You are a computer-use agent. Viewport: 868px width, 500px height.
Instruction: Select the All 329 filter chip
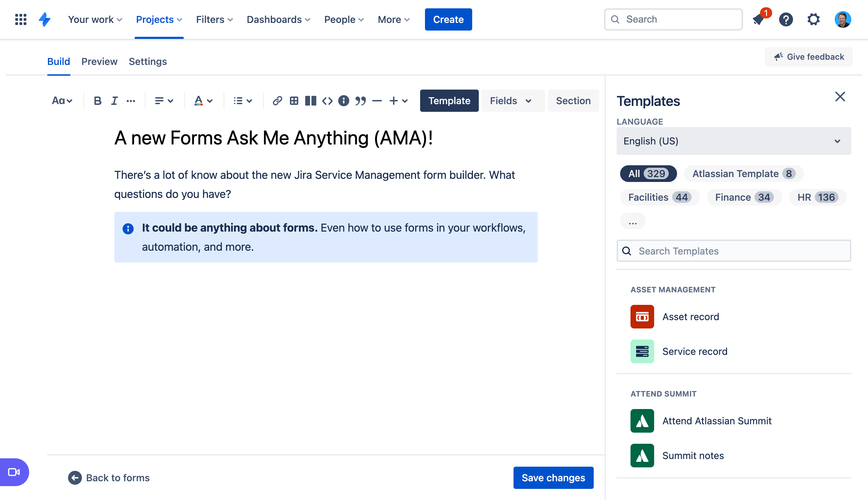648,174
